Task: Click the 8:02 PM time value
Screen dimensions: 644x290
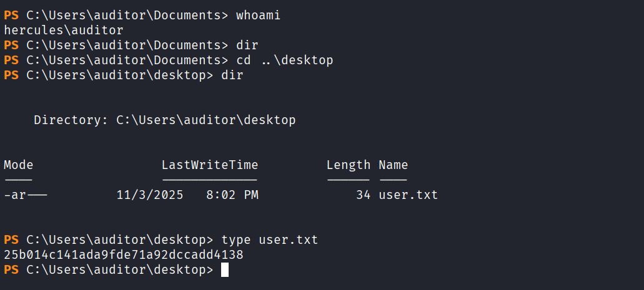Action: (x=232, y=195)
